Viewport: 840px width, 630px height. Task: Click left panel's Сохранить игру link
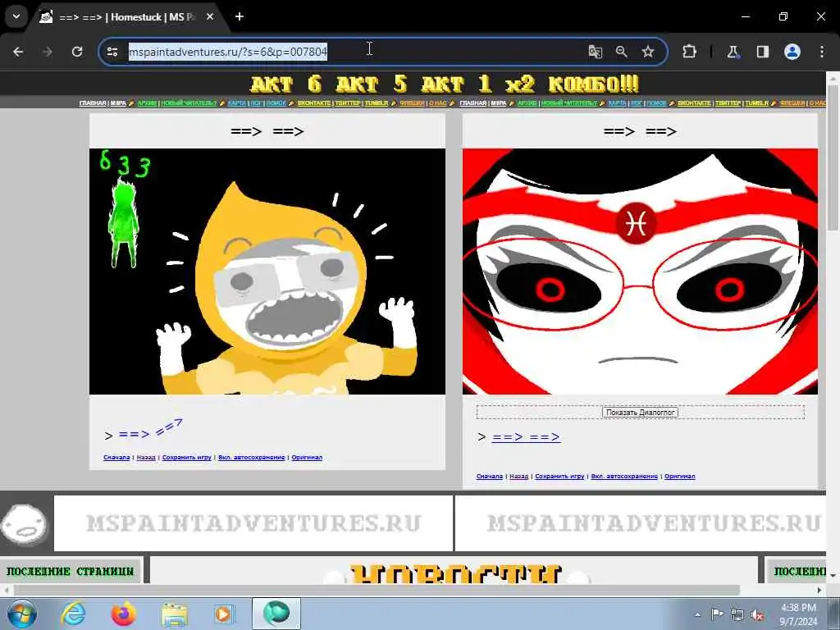[187, 458]
